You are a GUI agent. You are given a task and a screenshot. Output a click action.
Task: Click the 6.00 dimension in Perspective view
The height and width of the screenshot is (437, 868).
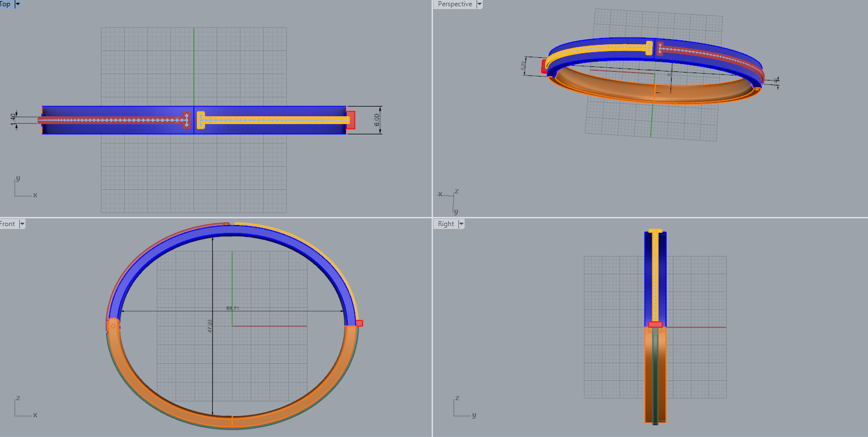pyautogui.click(x=523, y=66)
